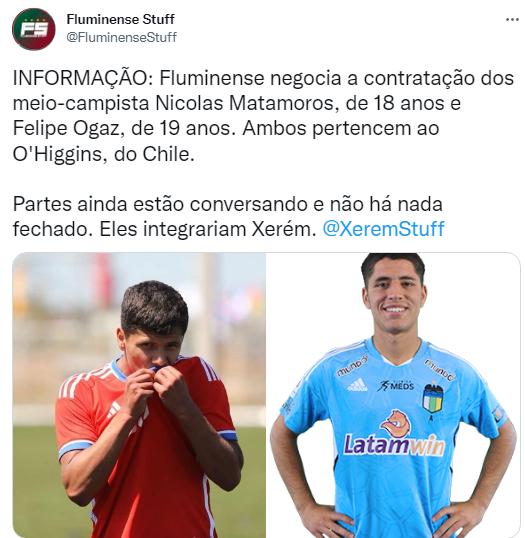Click the Adidas logo on the red jersey

(x=114, y=410)
